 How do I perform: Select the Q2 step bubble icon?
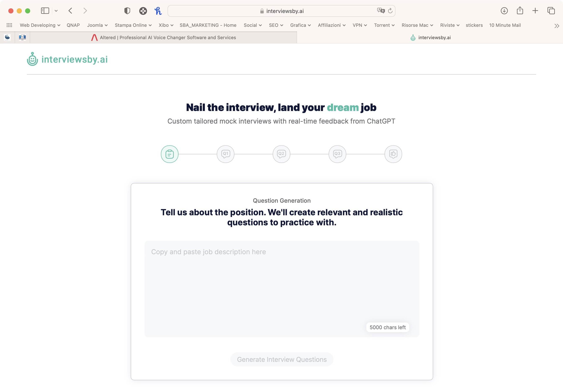pyautogui.click(x=281, y=154)
